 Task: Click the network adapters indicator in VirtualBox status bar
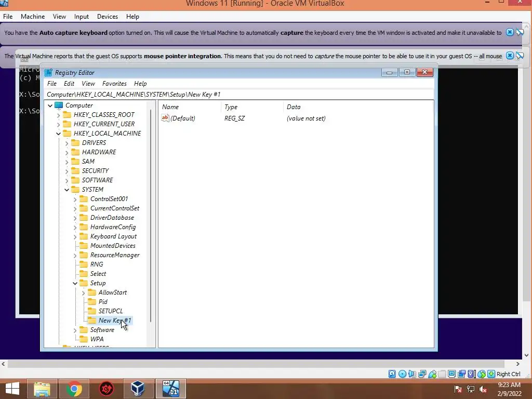[422, 374]
